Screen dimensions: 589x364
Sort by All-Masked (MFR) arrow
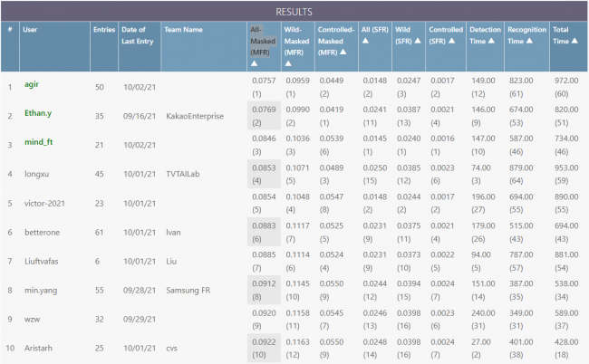point(253,64)
